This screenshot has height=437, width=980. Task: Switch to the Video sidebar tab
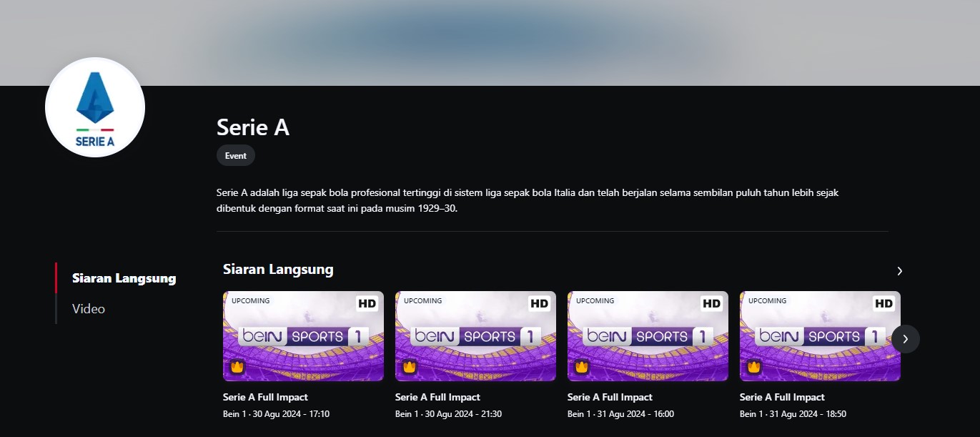[x=89, y=309]
